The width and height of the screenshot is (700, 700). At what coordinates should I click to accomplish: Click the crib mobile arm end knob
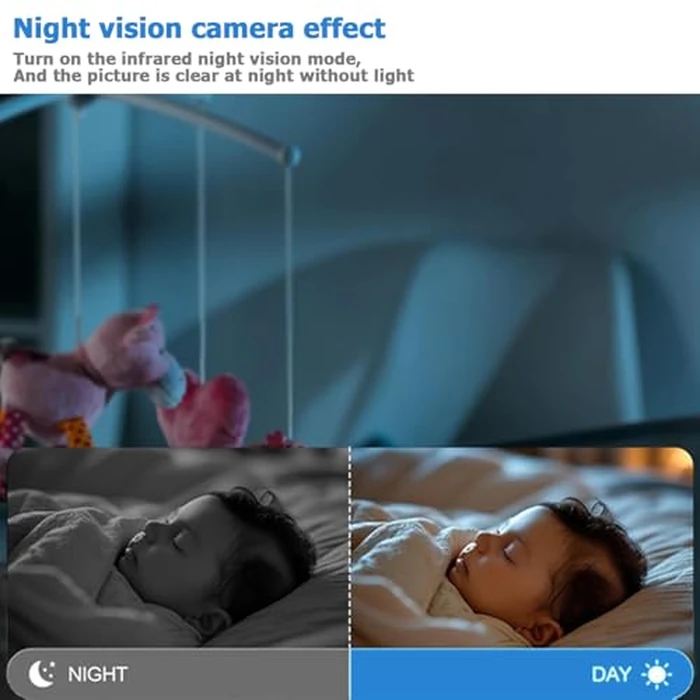click(x=292, y=156)
